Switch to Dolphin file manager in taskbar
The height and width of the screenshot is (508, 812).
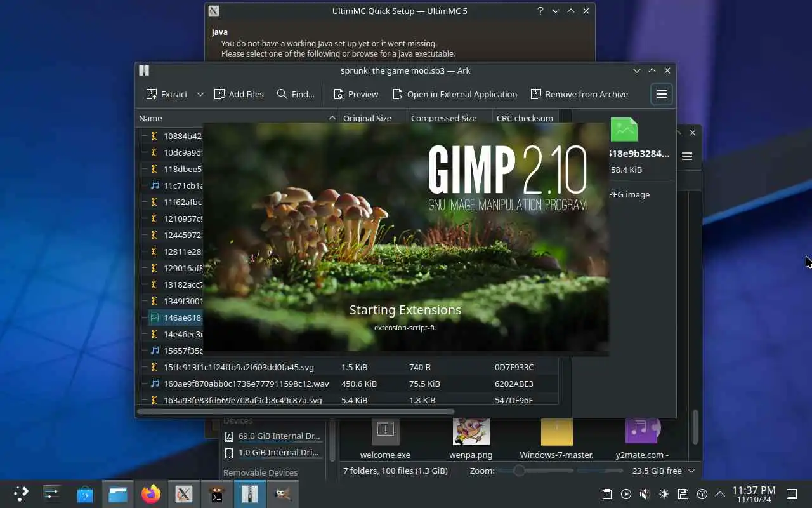pos(118,493)
